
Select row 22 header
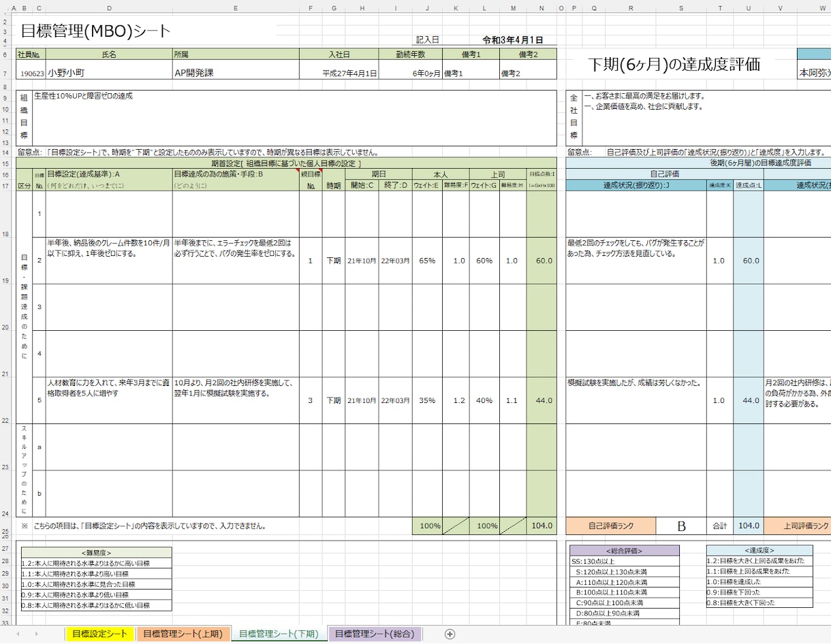(x=5, y=400)
